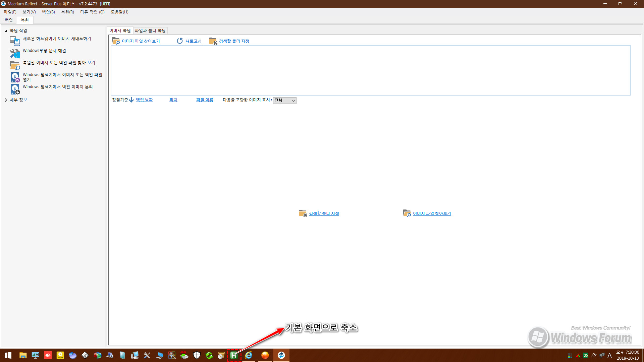Click the orange ball taskbar icon
Screen dimensions: 644x362
point(265,355)
